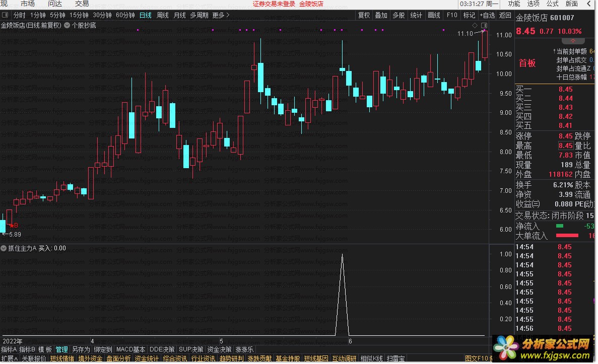Open the 趋势研判 tab
Viewport: 598px width, 364px height.
click(232, 358)
